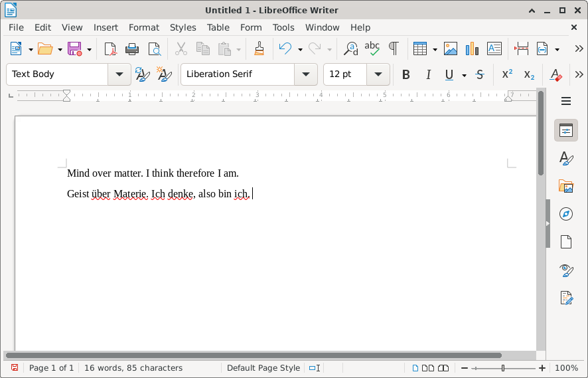
Task: Click the font size input field
Action: [x=345, y=74]
